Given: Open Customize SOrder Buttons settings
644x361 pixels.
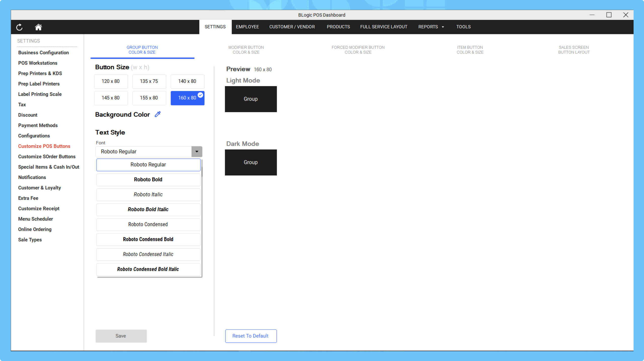Looking at the screenshot, I should (x=47, y=157).
